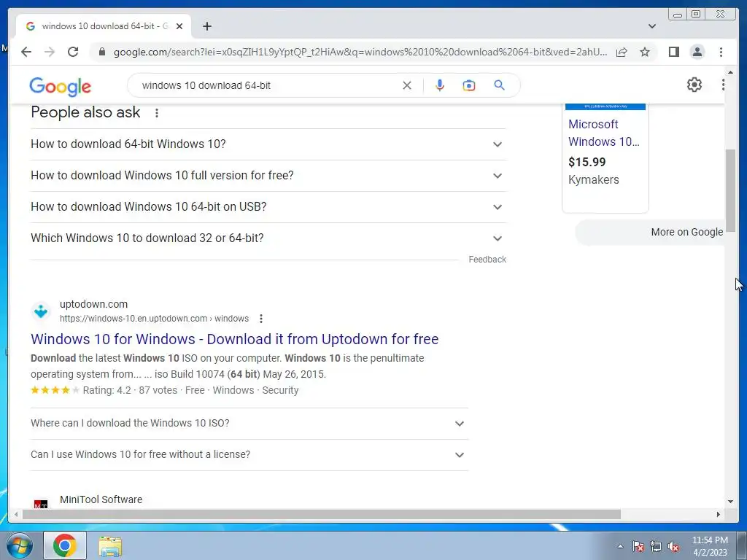Expand 'How to download Windows 10 64-bit on USB?'
The width and height of the screenshot is (747, 560).
click(268, 206)
